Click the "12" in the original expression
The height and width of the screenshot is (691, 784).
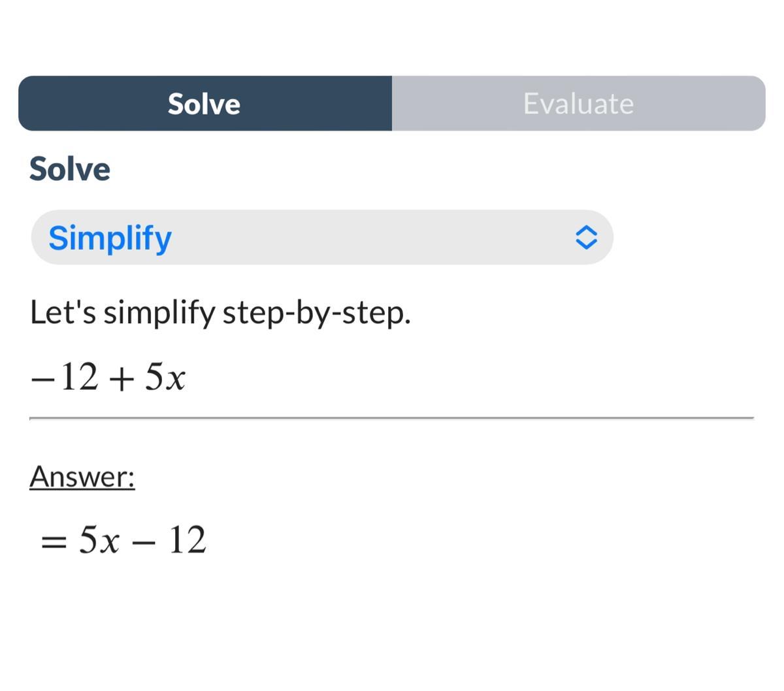(x=79, y=378)
